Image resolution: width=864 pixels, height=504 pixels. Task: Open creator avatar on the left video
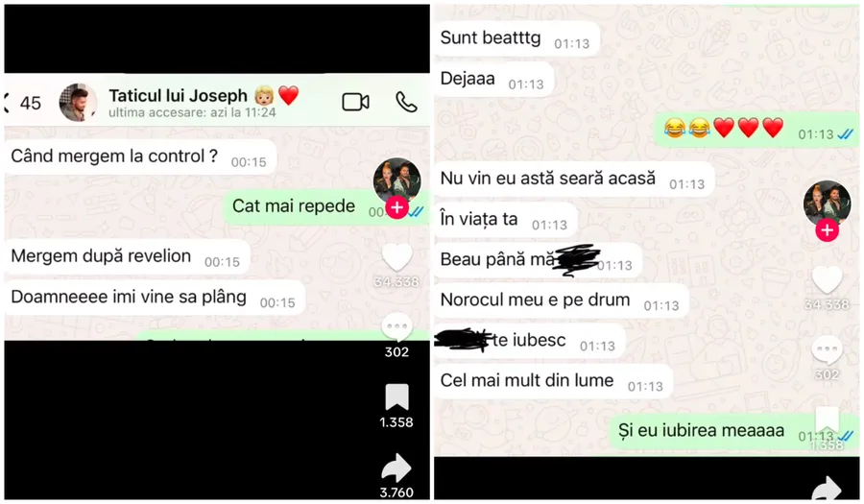point(396,180)
